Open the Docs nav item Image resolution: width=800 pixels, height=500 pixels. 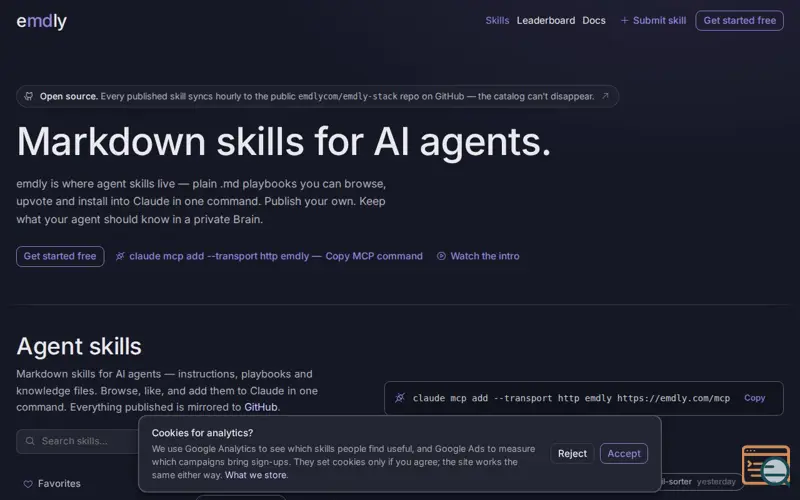click(594, 20)
